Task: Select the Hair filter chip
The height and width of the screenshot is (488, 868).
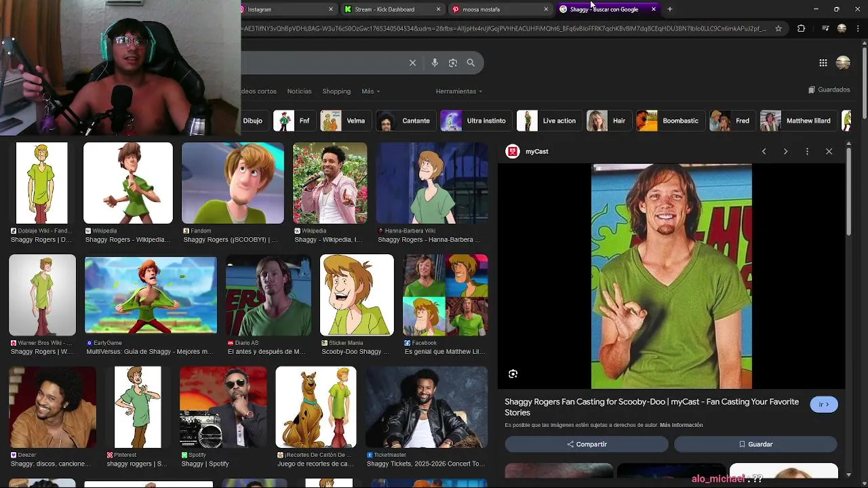Action: [608, 121]
